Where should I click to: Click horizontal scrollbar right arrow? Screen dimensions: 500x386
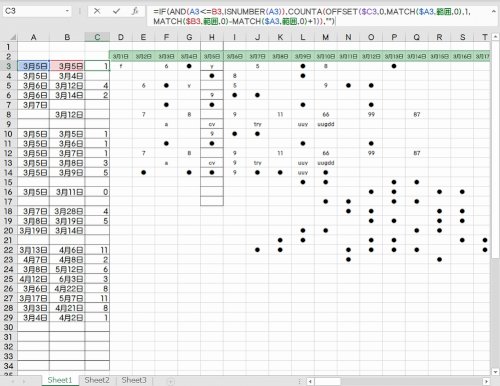486,381
